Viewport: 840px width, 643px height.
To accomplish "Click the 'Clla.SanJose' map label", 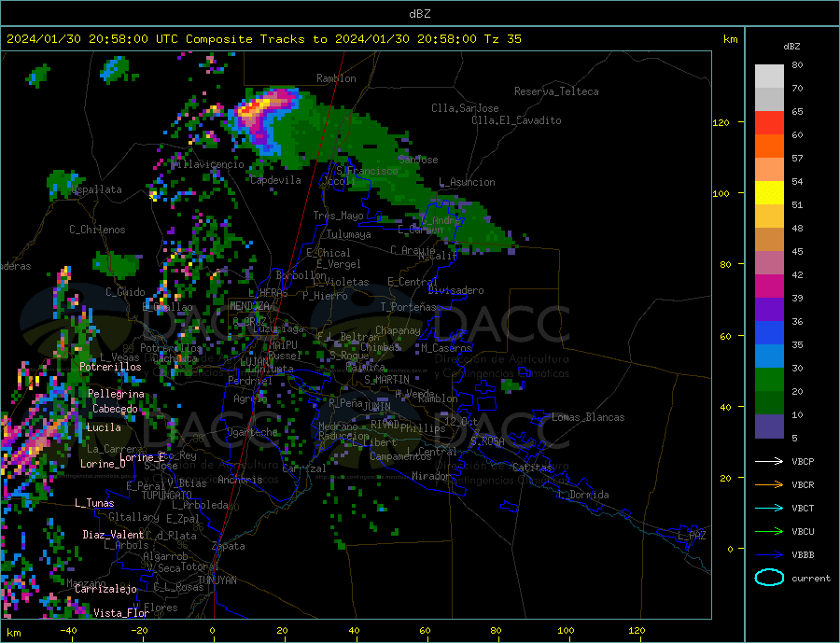I will 465,108.
